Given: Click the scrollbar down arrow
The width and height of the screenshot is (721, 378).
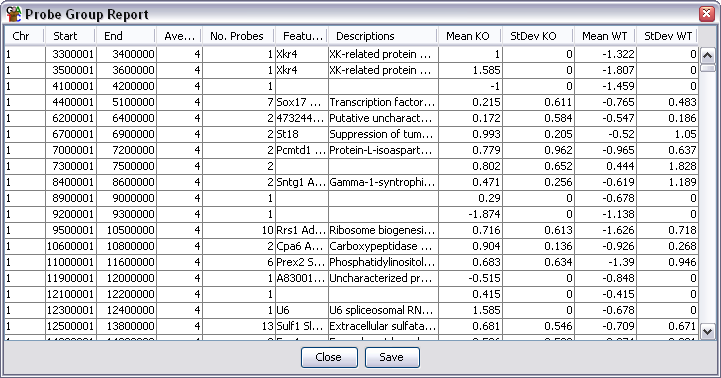Looking at the screenshot, I should (708, 332).
